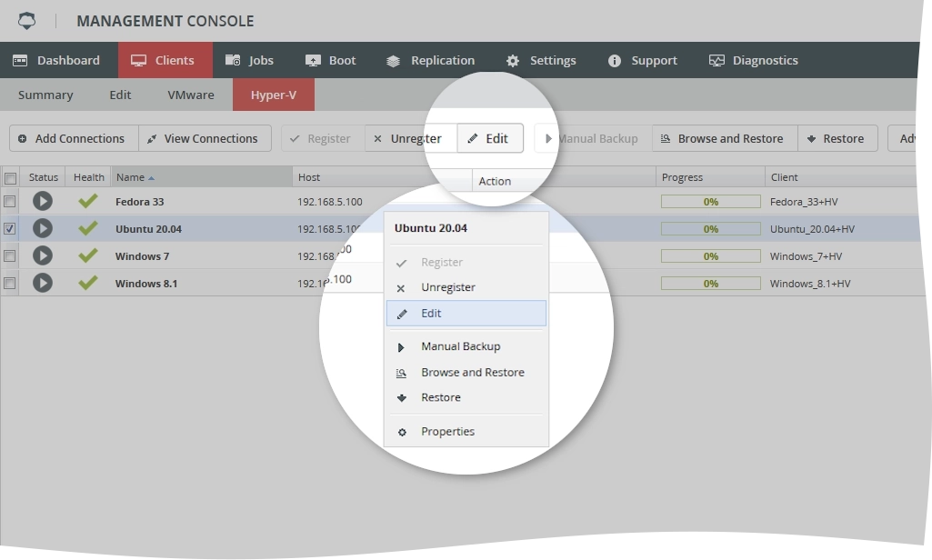This screenshot has height=560, width=932.
Task: Select the Windows 7 name cell
Action: click(x=142, y=256)
